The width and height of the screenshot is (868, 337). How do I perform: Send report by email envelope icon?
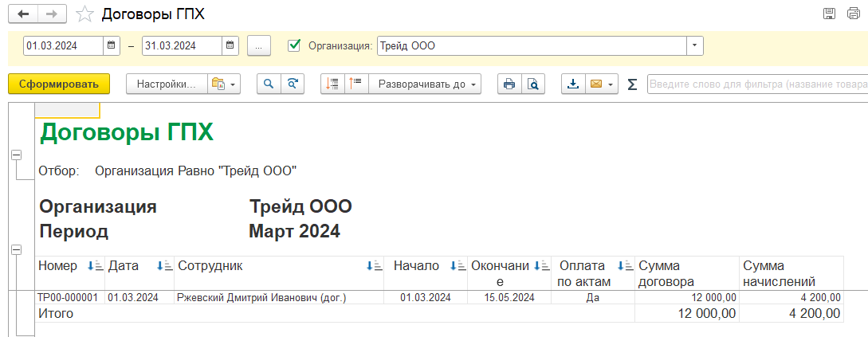pos(596,84)
